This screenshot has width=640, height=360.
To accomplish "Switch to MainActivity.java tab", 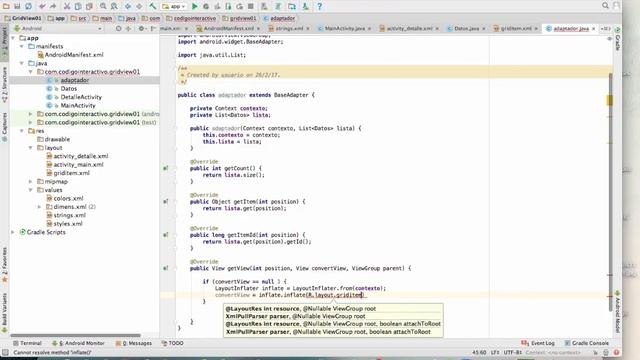I will [x=344, y=29].
